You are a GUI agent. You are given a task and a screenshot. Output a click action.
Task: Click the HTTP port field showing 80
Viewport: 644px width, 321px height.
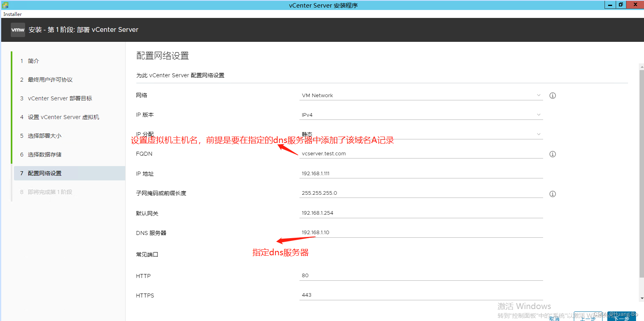[421, 276]
